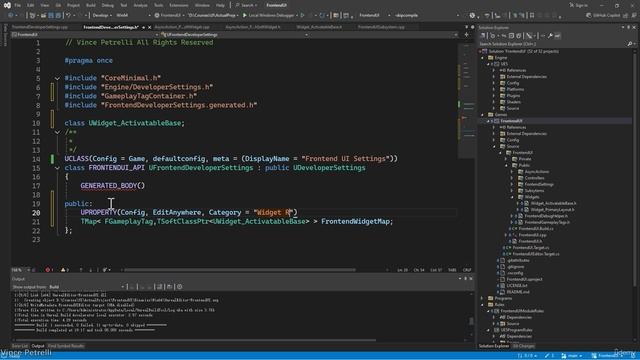Select FrontendUI project in Solution Explorer
Screen dimensions: 640x360
coord(511,121)
